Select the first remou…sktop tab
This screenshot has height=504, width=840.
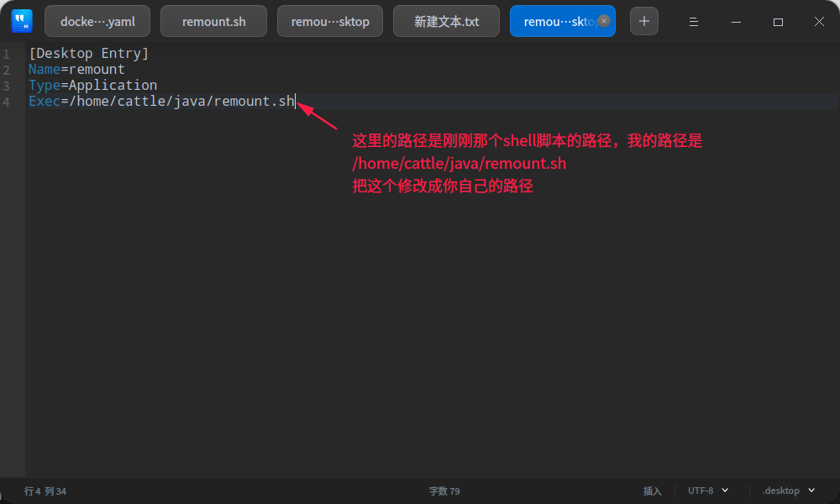pyautogui.click(x=329, y=21)
